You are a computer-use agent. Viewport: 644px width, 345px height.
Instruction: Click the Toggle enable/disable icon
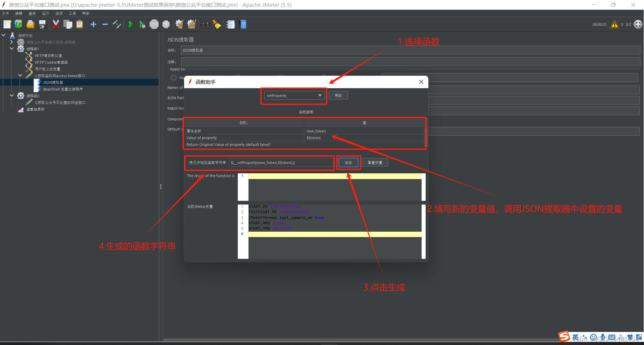117,24
